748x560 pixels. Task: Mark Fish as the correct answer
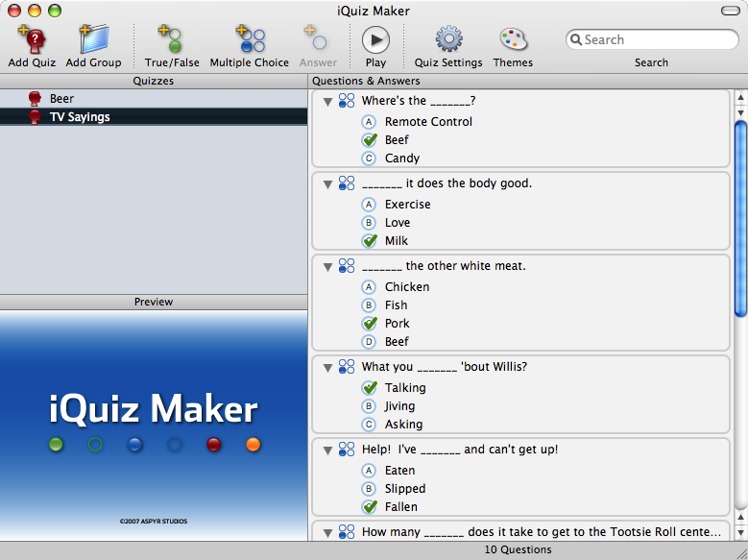(369, 305)
